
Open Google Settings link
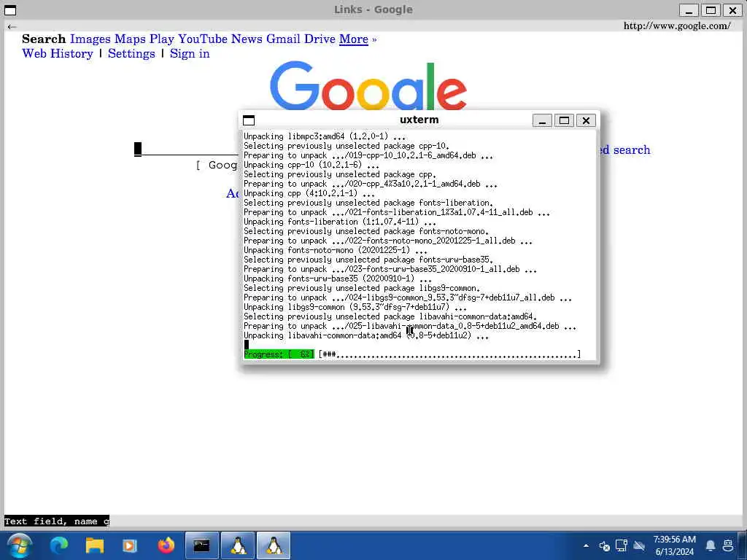click(x=131, y=53)
